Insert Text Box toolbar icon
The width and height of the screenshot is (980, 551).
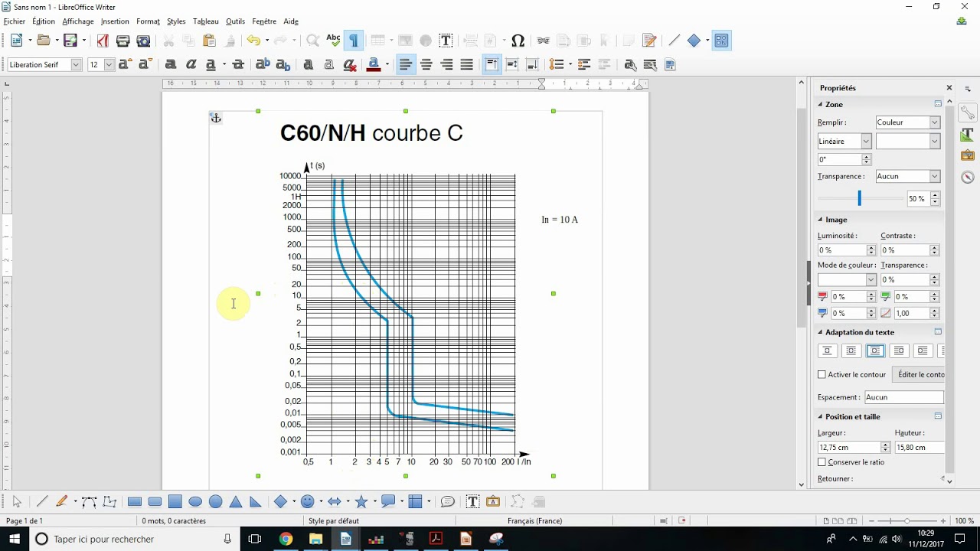(x=446, y=41)
